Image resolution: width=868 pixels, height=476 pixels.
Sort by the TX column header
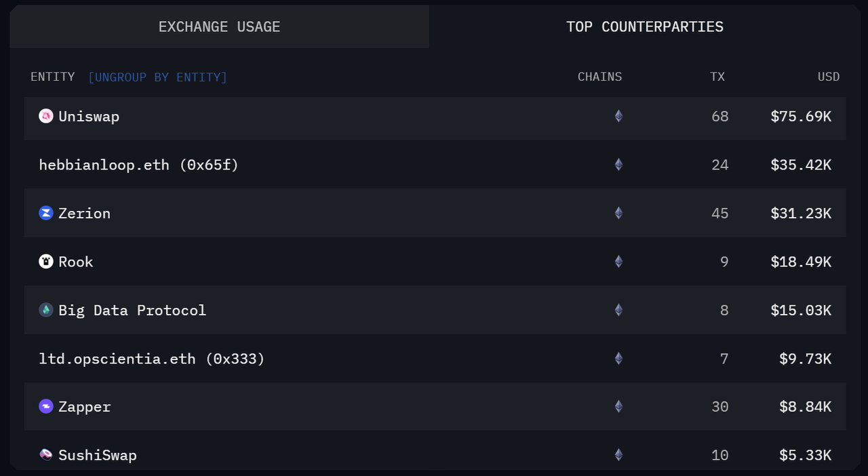point(717,77)
